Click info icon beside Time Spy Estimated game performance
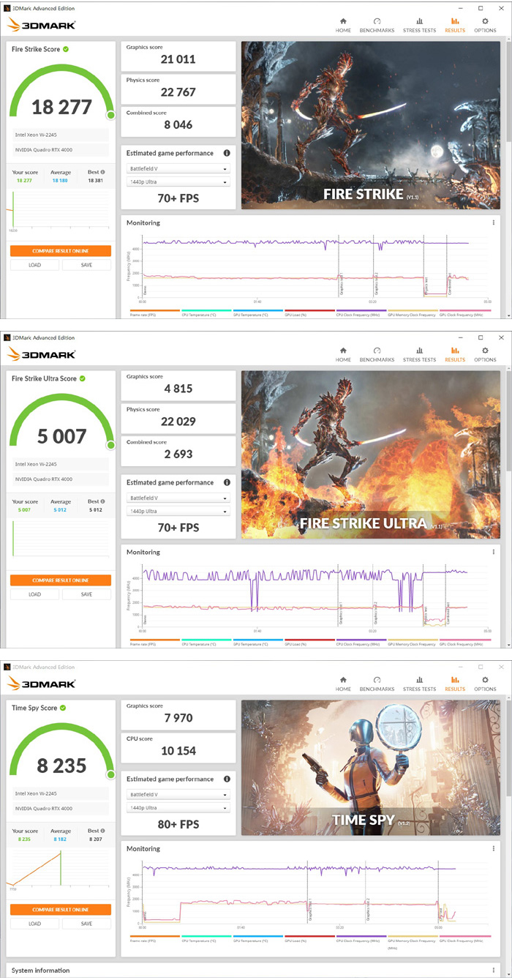The width and height of the screenshot is (512, 980). pos(227,779)
